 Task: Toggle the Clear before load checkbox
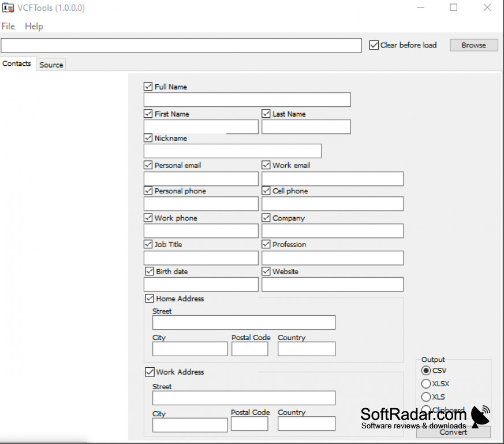tap(374, 45)
